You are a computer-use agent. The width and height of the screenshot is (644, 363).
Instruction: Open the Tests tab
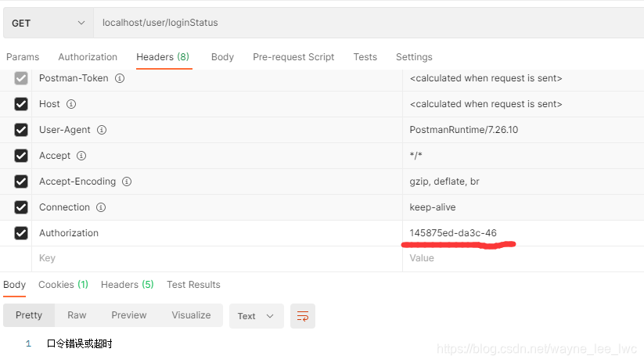365,57
